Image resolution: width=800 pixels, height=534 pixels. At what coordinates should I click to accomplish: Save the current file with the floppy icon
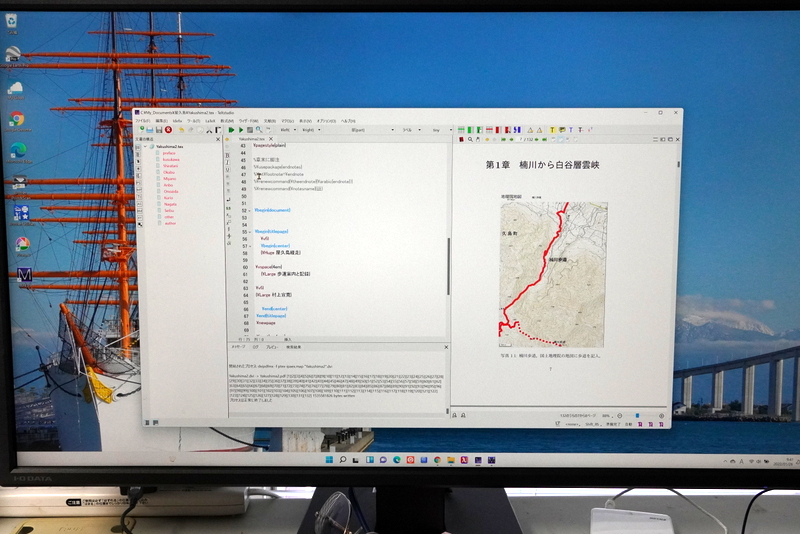[159, 130]
